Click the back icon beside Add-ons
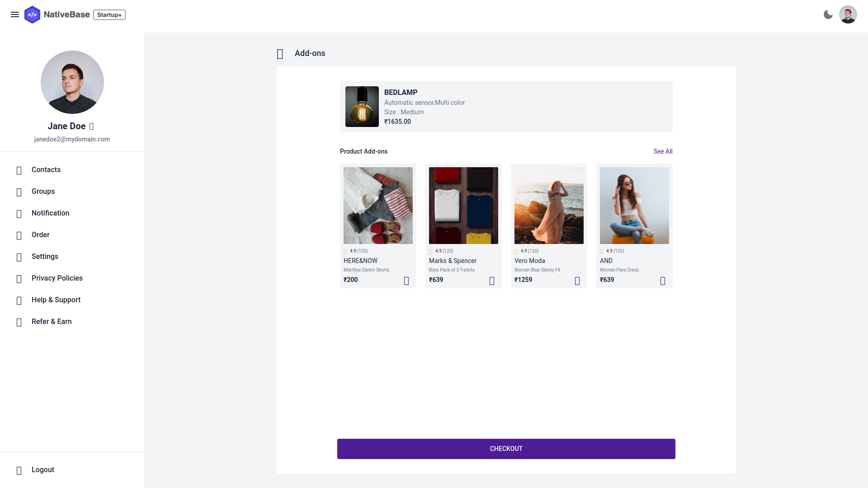 click(280, 54)
